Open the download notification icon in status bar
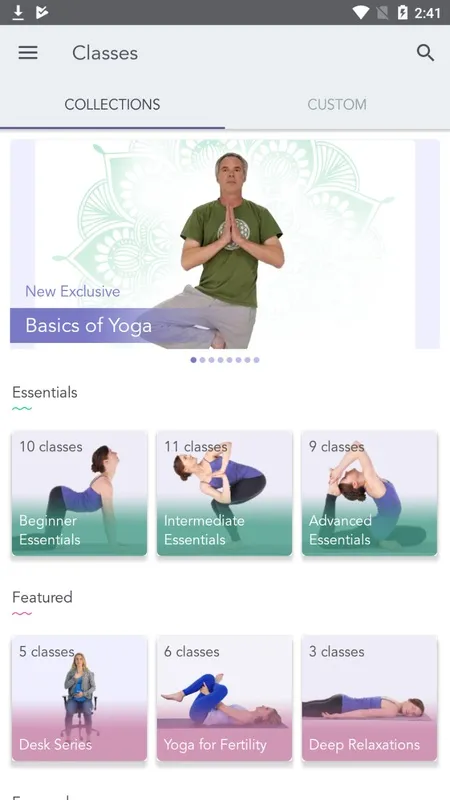450x800 pixels. (x=18, y=12)
